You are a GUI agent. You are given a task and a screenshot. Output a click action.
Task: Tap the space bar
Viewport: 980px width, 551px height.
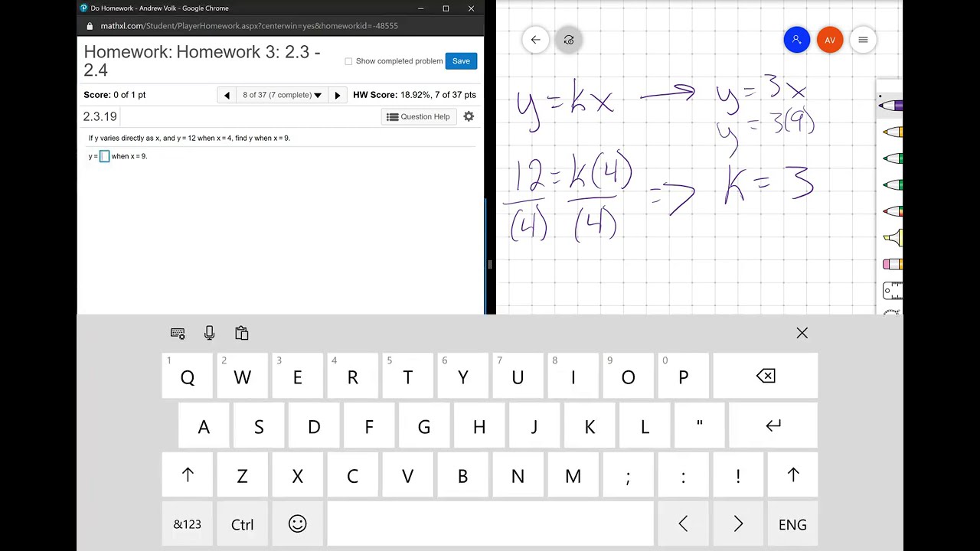(491, 524)
